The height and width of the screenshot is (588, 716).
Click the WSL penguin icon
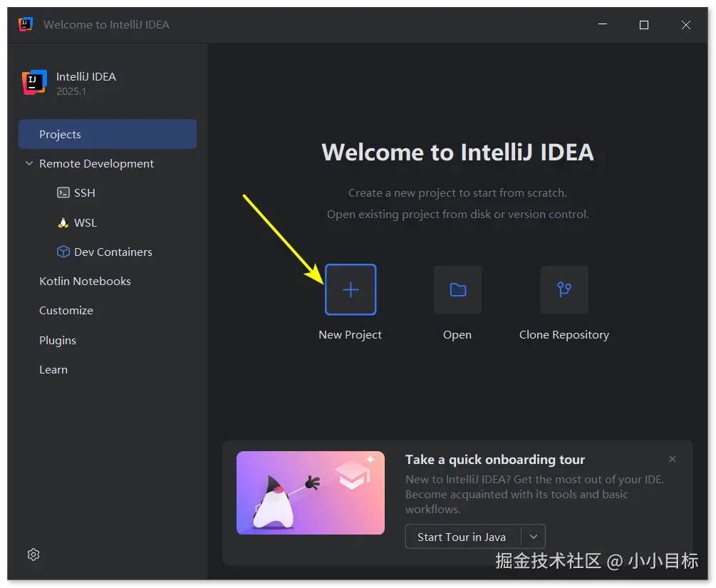coord(63,222)
